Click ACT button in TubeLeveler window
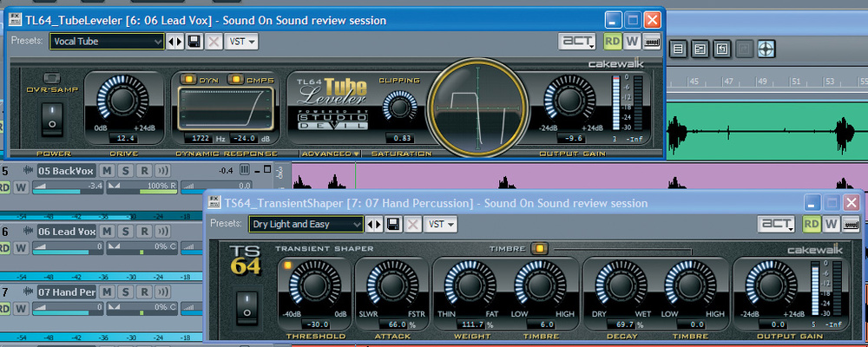Image resolution: width=868 pixels, height=347 pixels. tap(576, 42)
